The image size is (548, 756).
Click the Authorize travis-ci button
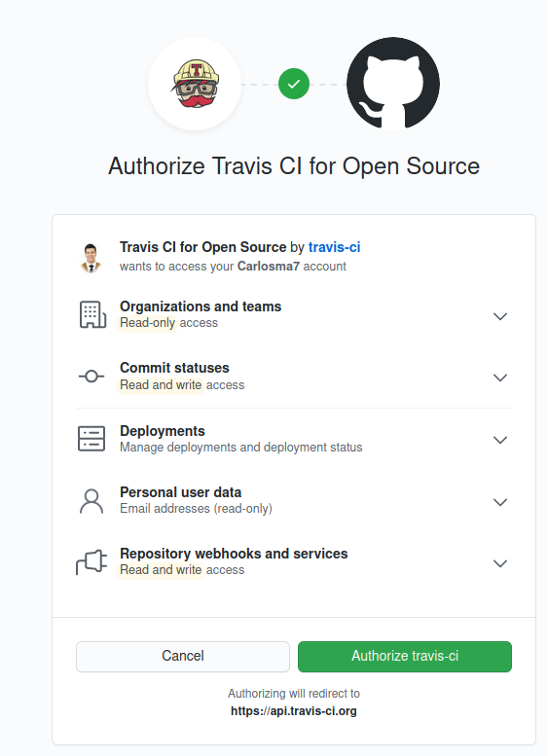point(405,656)
